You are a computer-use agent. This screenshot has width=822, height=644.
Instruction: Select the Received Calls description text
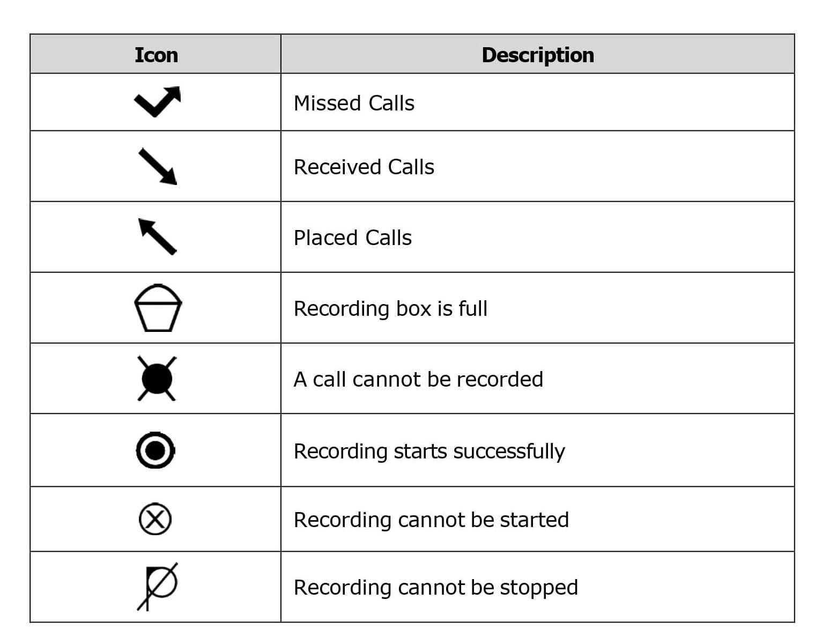pos(364,167)
